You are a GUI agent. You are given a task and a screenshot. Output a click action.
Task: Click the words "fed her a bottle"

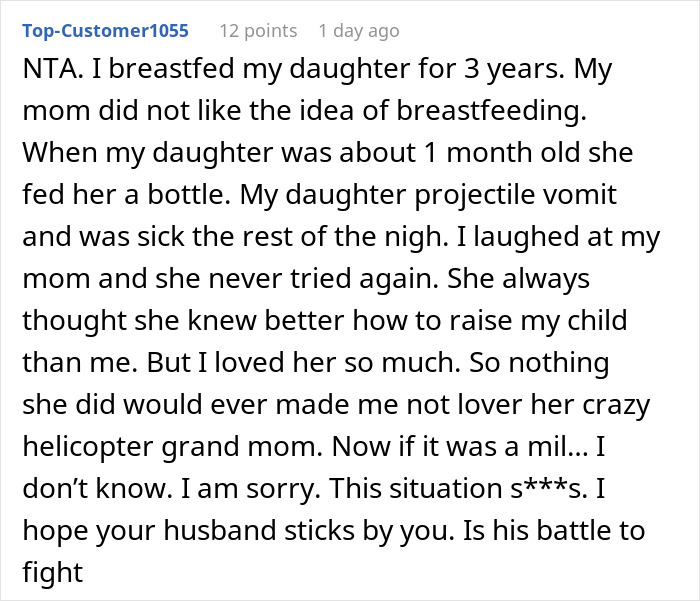[125, 196]
